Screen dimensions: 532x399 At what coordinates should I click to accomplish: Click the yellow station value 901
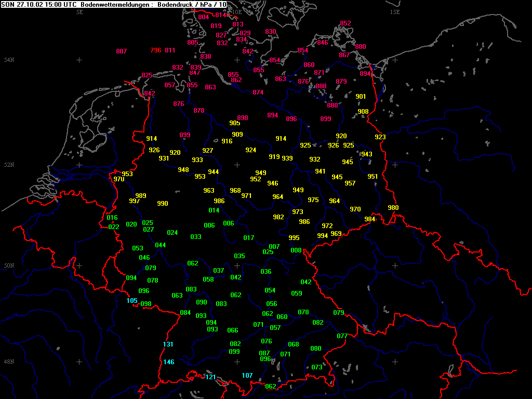pyautogui.click(x=361, y=96)
